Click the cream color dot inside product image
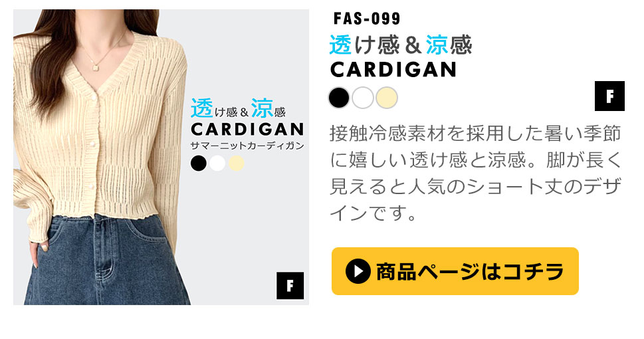This screenshot has height=339, width=644. pos(236,163)
